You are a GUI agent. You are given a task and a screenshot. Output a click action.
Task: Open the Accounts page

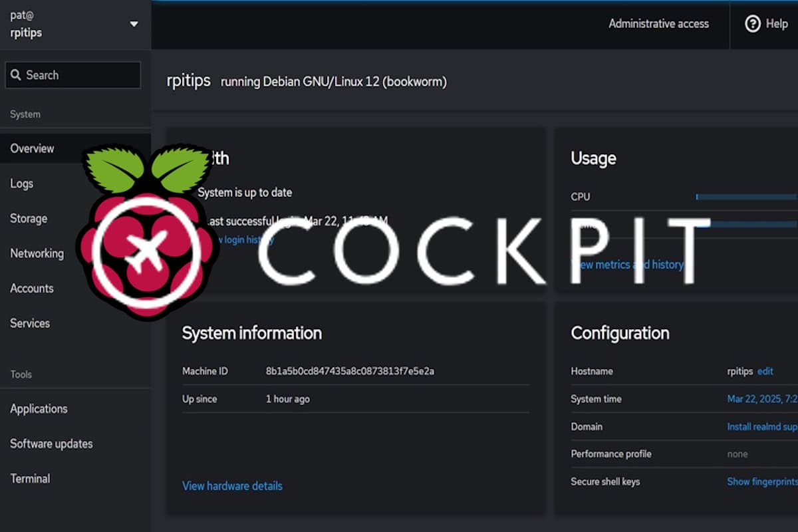click(32, 288)
